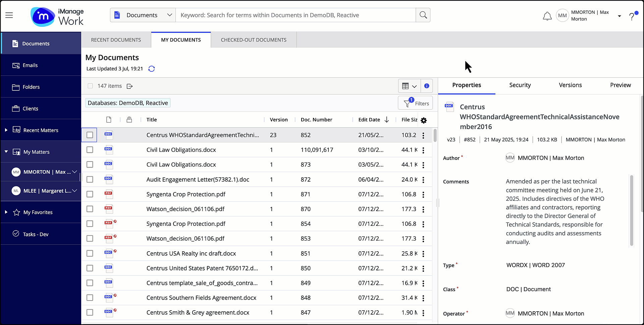644x325 pixels.
Task: Click the info panel icon above the document list
Action: pos(426,86)
